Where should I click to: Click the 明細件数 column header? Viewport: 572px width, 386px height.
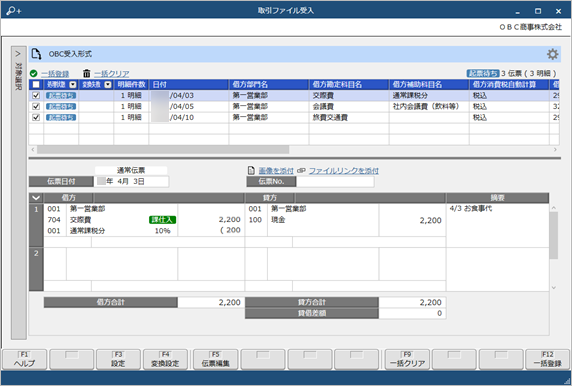click(x=131, y=85)
